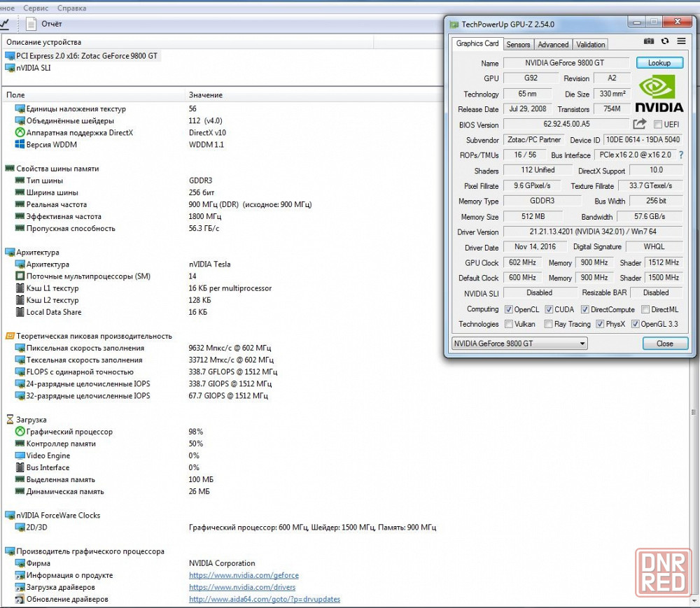Open the nvidia.com/geforce link
700x608 pixels.
[244, 575]
